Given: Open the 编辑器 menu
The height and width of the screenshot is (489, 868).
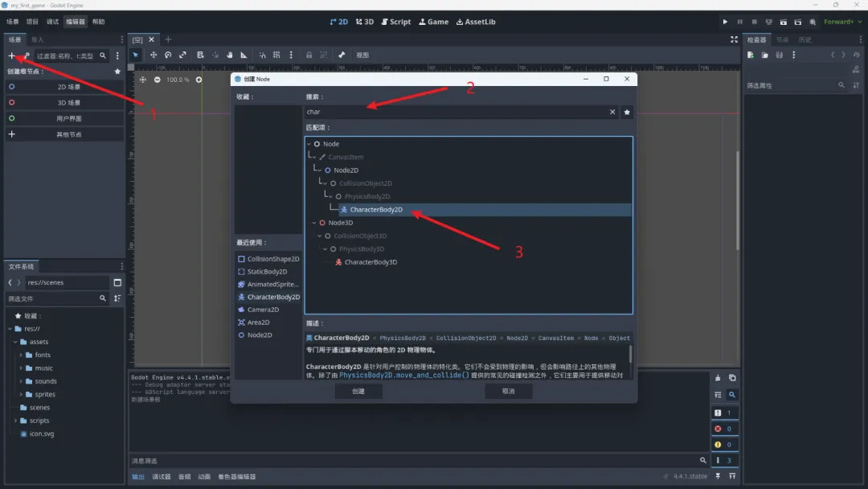Looking at the screenshot, I should [x=76, y=22].
